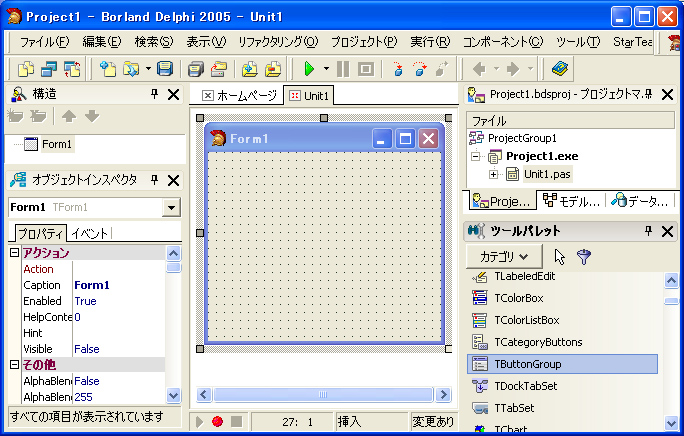The height and width of the screenshot is (436, 684).
Task: Select ProjectGroup1 in the project manager
Action: 522,138
